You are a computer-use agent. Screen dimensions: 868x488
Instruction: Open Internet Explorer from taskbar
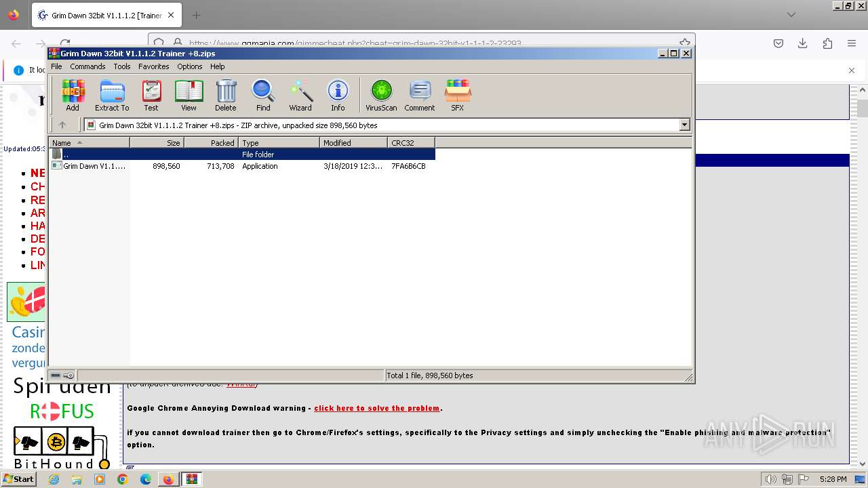tap(54, 479)
